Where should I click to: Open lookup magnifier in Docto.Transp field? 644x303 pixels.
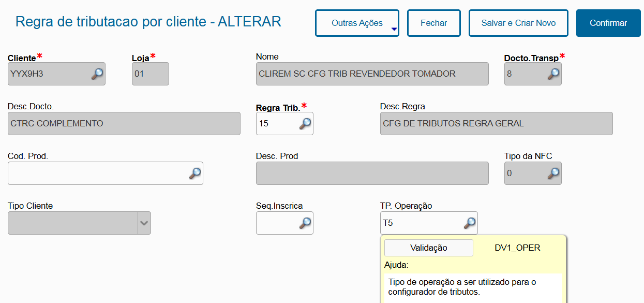click(553, 74)
